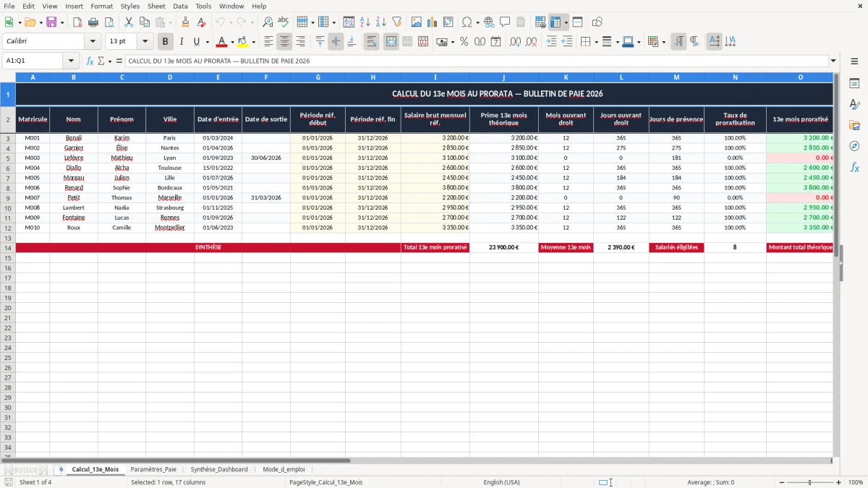The height and width of the screenshot is (488, 868).
Task: Expand the formula bar
Action: (833, 61)
